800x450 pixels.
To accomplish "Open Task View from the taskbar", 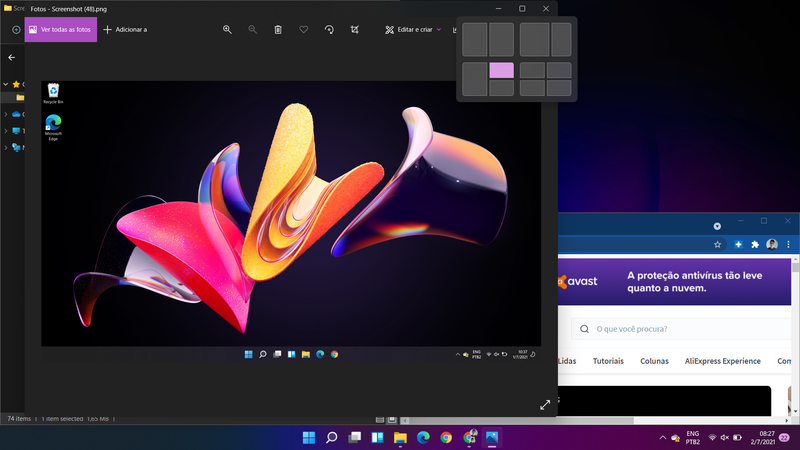I will tap(355, 437).
